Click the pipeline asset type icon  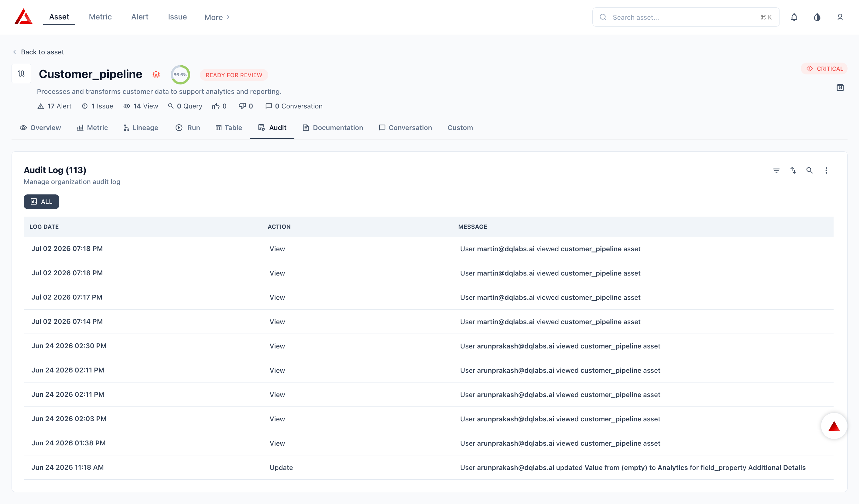(x=22, y=74)
